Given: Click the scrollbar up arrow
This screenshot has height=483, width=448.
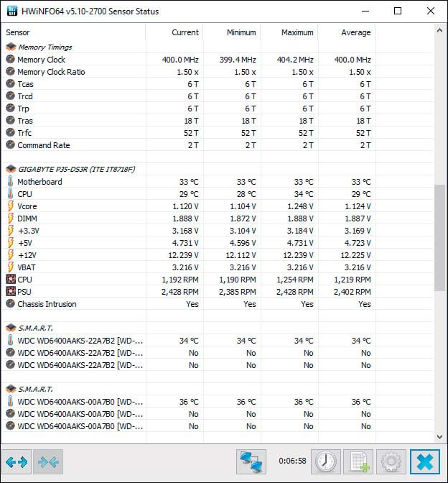Looking at the screenshot, I should point(439,30).
